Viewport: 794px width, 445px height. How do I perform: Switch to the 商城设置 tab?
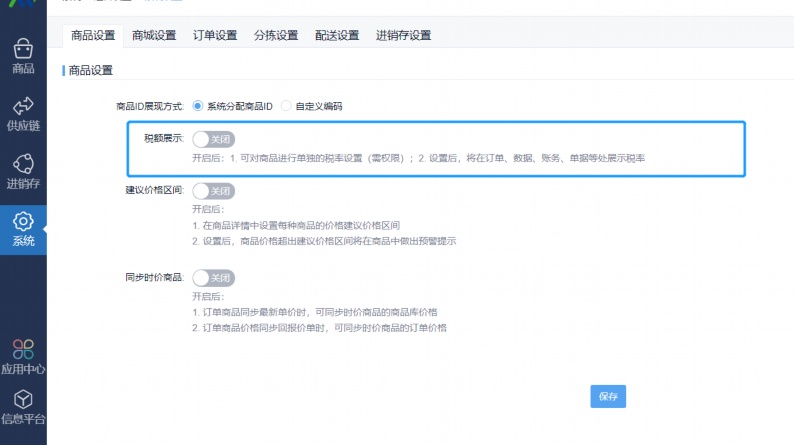point(154,35)
